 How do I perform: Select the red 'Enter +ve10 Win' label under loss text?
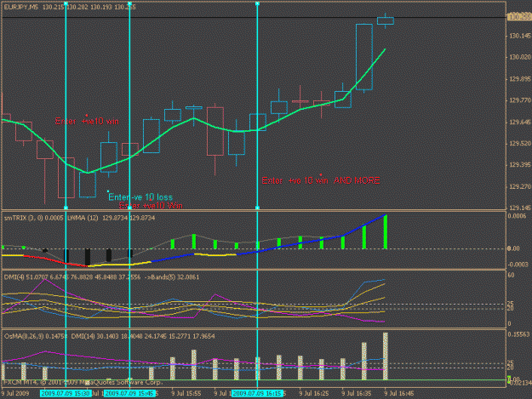click(x=152, y=206)
